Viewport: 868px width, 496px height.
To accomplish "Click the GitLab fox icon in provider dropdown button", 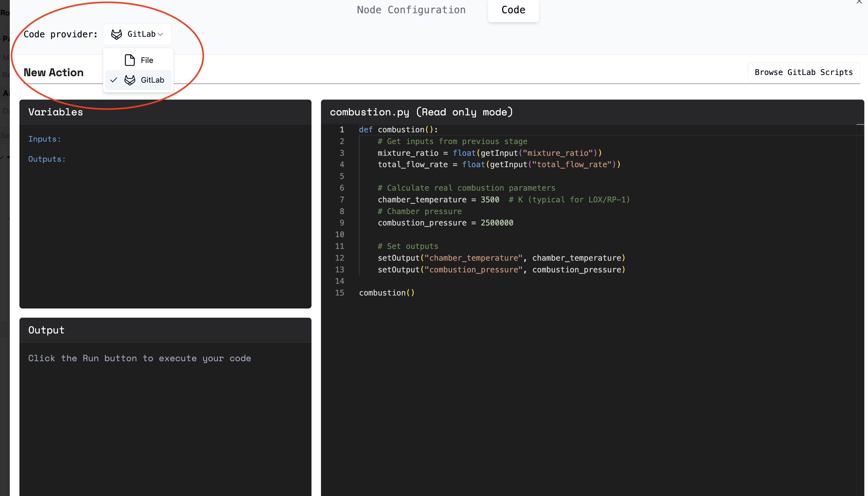I will click(117, 34).
